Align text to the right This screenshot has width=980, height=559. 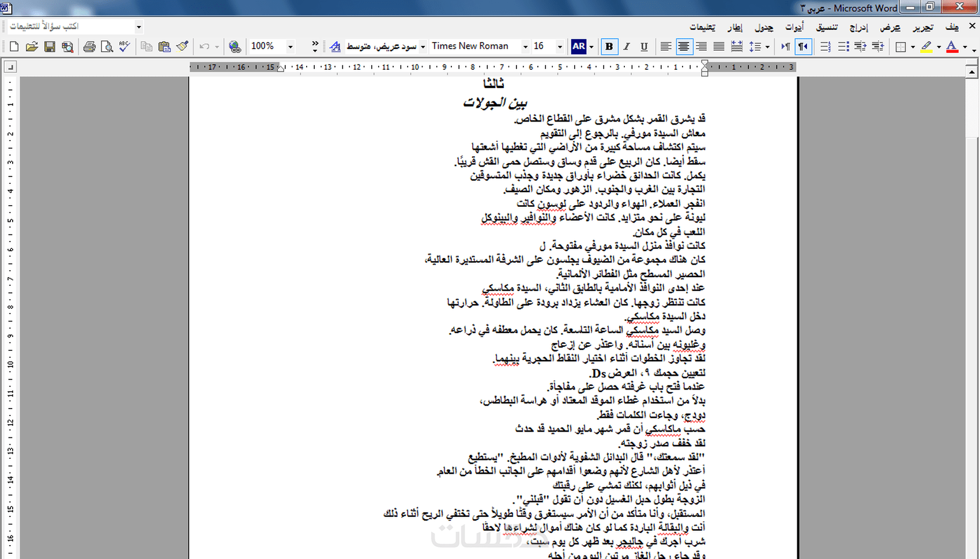tap(702, 47)
